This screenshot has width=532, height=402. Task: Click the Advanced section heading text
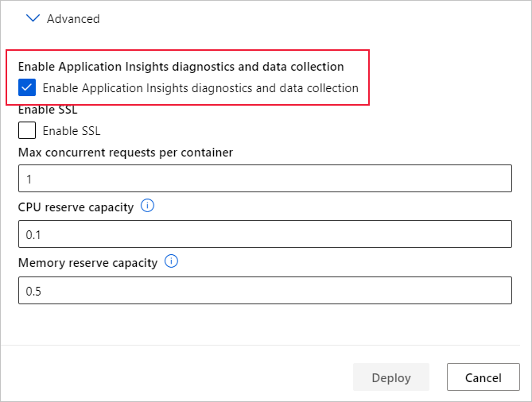pos(73,18)
